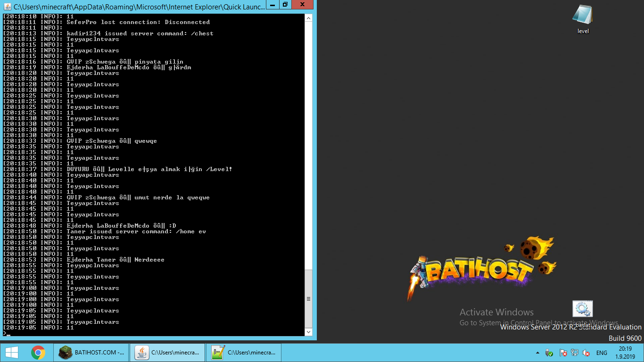Screen dimensions: 644x362
Task: Click the log line 'Taner issued server command: /home ev'
Action: 105,231
